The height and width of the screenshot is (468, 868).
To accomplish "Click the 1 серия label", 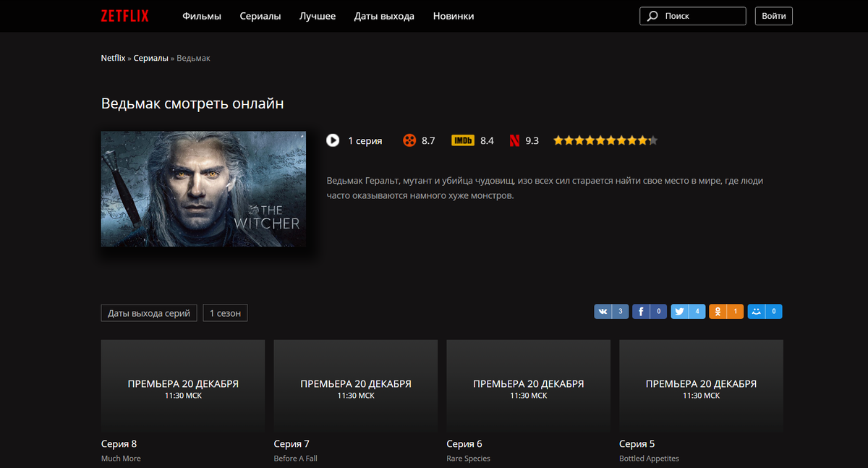I will tap(365, 141).
